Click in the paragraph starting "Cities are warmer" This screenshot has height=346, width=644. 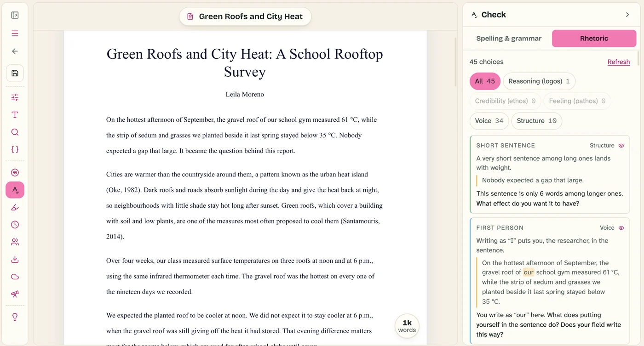245,205
